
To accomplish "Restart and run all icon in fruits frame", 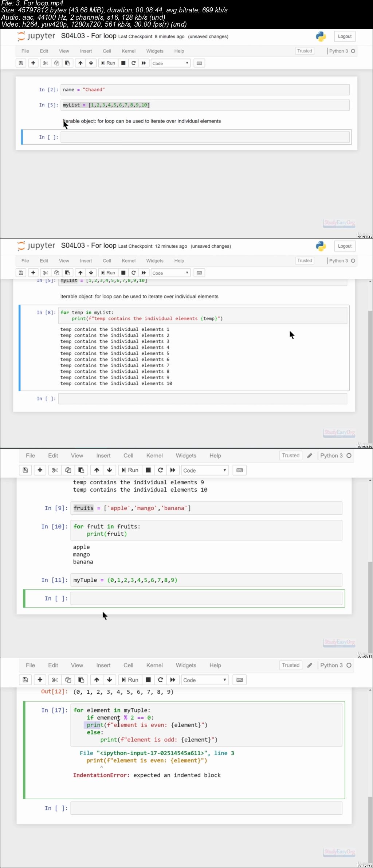I will (173, 470).
